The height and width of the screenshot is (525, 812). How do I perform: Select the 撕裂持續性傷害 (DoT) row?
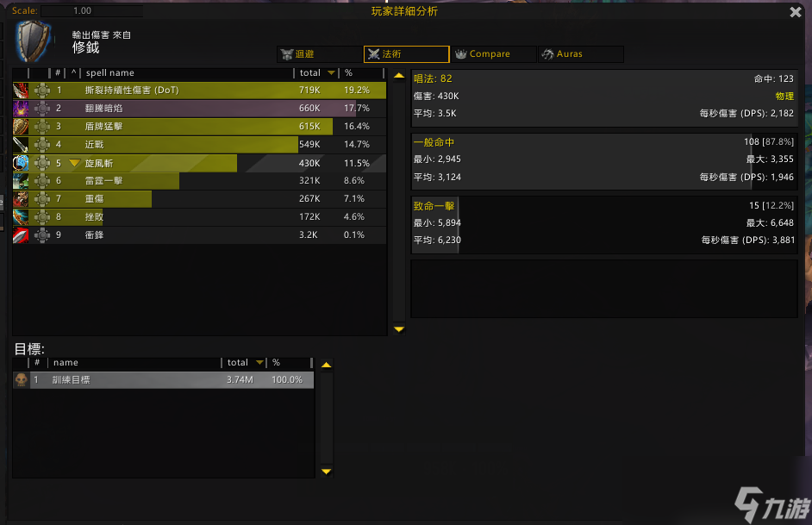click(x=199, y=91)
